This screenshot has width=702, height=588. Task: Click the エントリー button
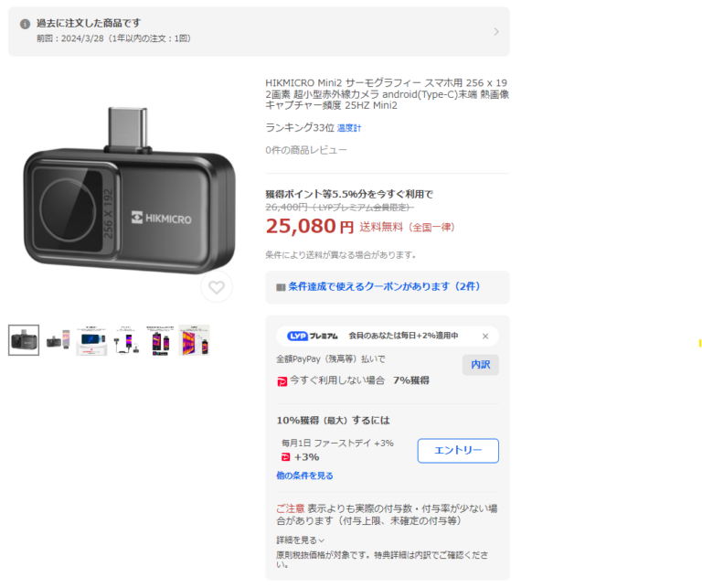click(x=458, y=451)
